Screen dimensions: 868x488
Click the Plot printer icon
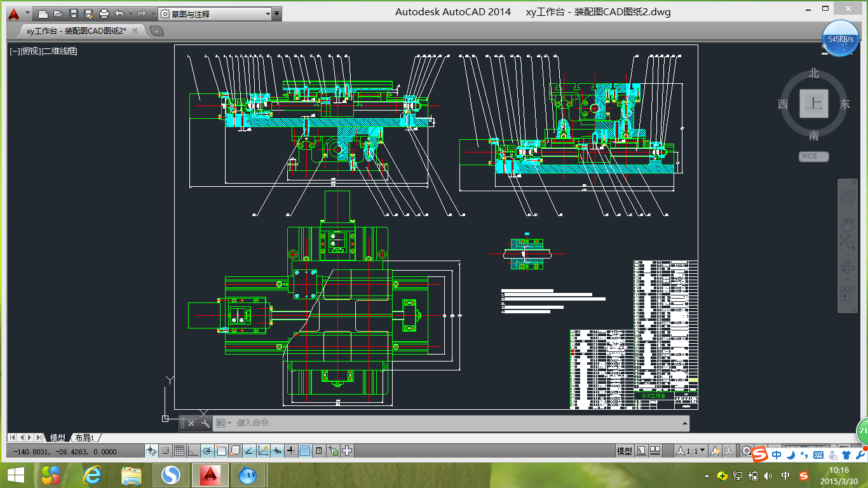click(x=104, y=13)
